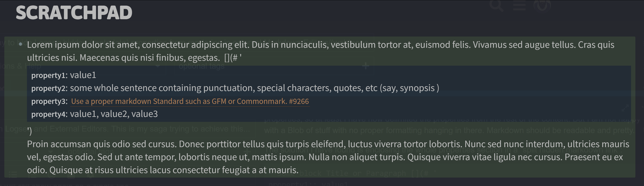This screenshot has width=644, height=186.
Task: Click the bearded user avatar icon
Action: (542, 5)
